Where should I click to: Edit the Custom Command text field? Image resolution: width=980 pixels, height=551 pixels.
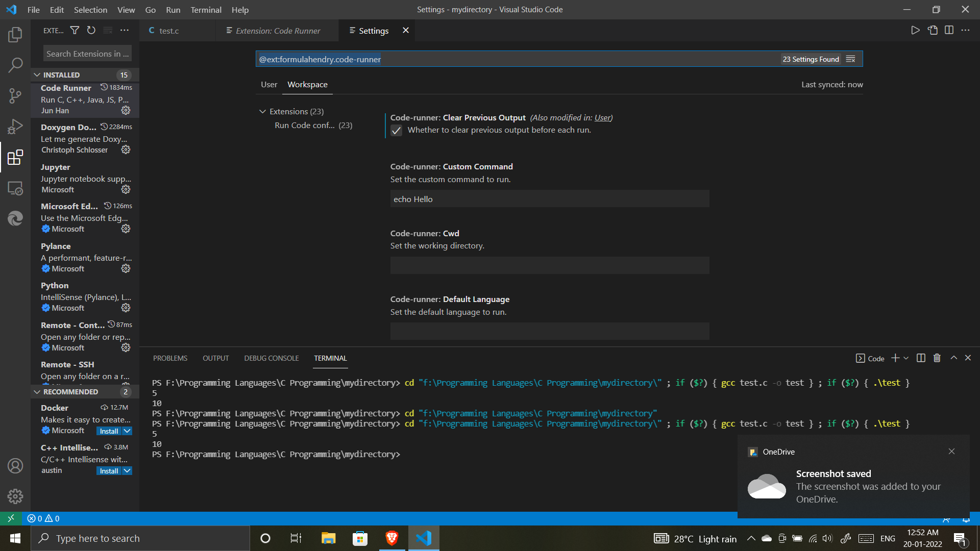tap(550, 199)
